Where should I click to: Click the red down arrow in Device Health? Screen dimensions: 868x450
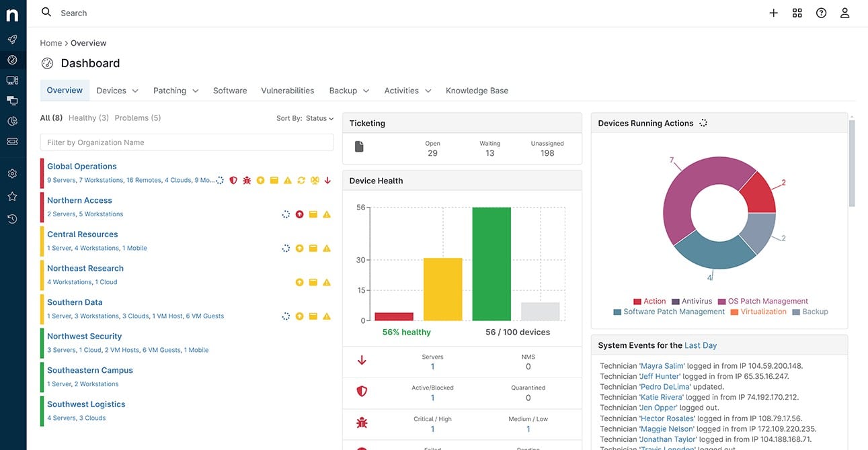[362, 361]
